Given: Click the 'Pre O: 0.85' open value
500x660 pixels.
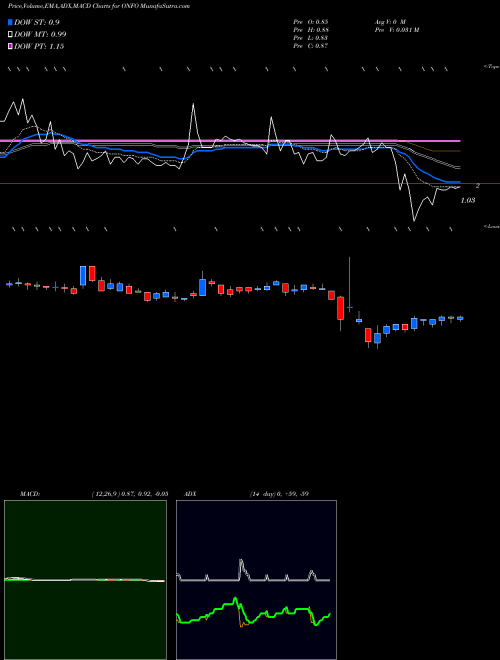Looking at the screenshot, I should click(311, 21).
